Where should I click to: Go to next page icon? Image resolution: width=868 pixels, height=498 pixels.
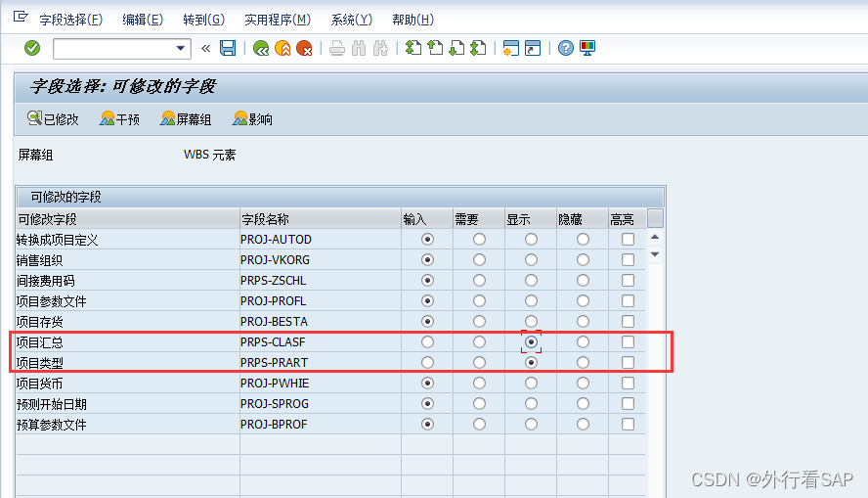456,48
